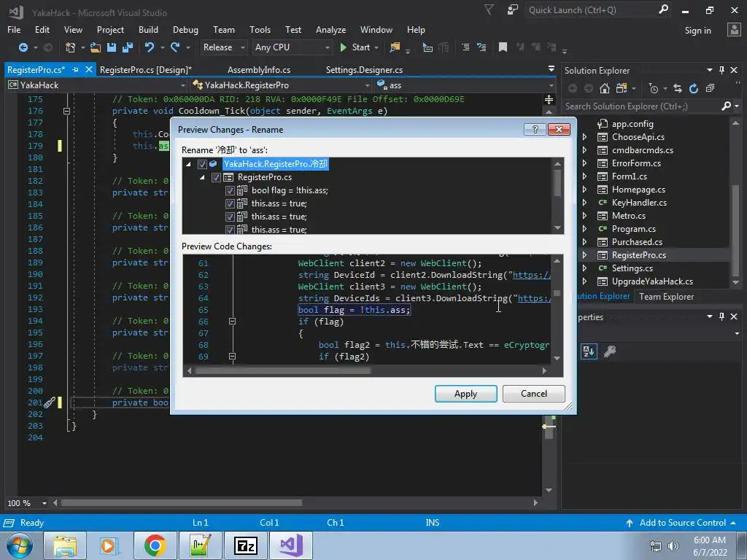Click Sign in link
Screen dimensions: 747x560
697,31
